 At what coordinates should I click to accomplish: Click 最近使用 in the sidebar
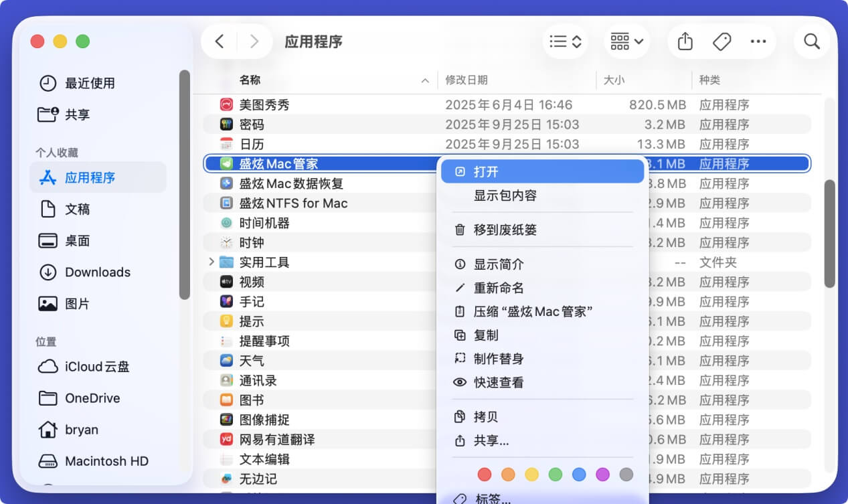[x=89, y=83]
